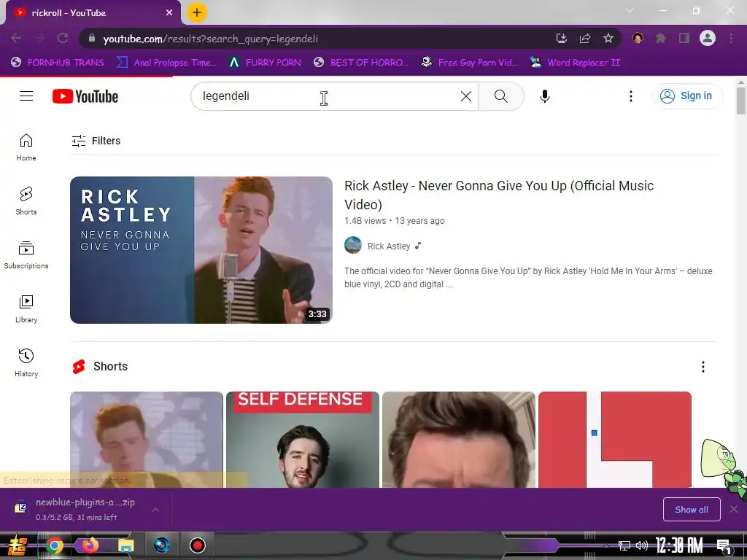Click the browser forward arrow

[39, 39]
